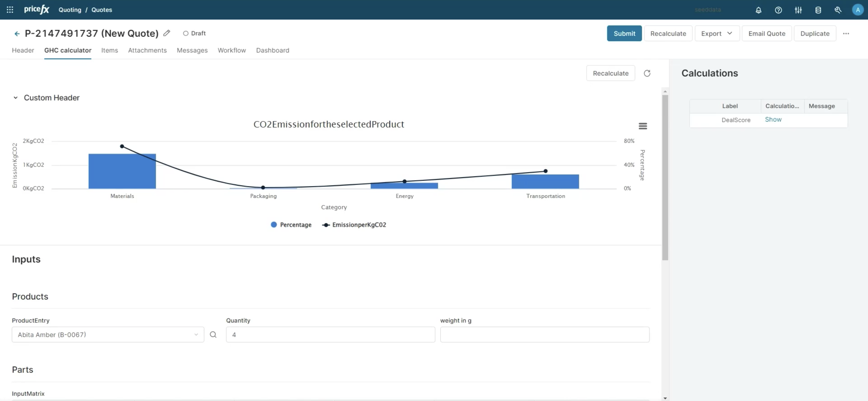Image resolution: width=868 pixels, height=401 pixels.
Task: Open the chart hamburger context menu
Action: [643, 126]
